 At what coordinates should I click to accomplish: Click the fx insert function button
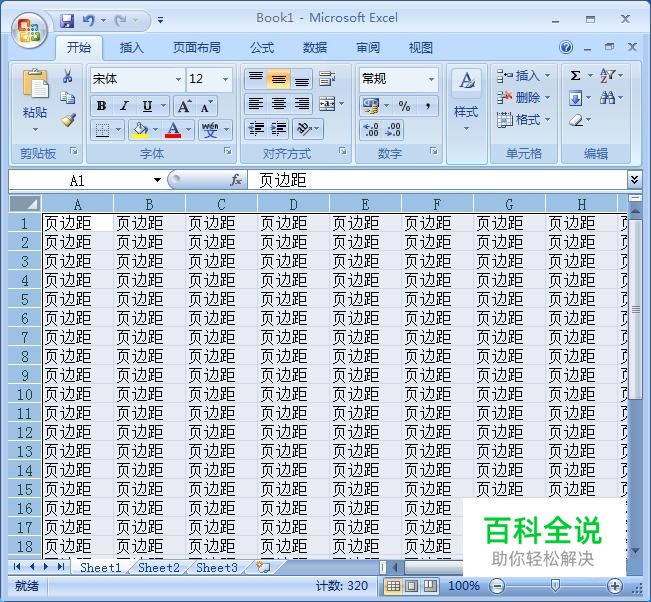(x=236, y=180)
